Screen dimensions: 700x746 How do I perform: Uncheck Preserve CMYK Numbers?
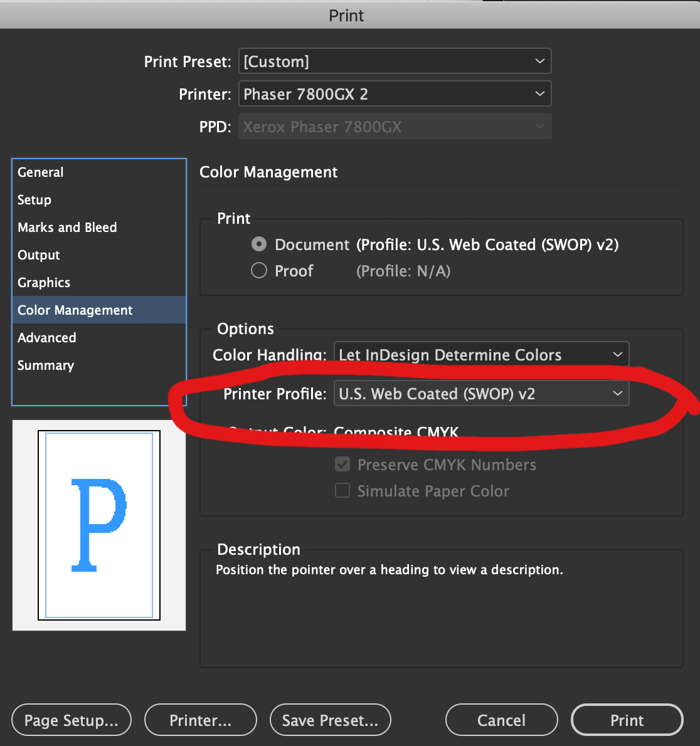coord(342,464)
